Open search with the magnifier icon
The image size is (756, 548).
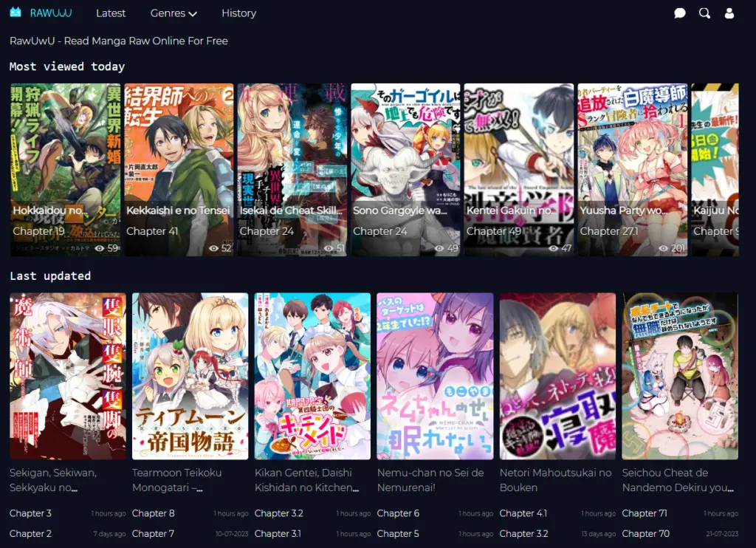click(704, 13)
